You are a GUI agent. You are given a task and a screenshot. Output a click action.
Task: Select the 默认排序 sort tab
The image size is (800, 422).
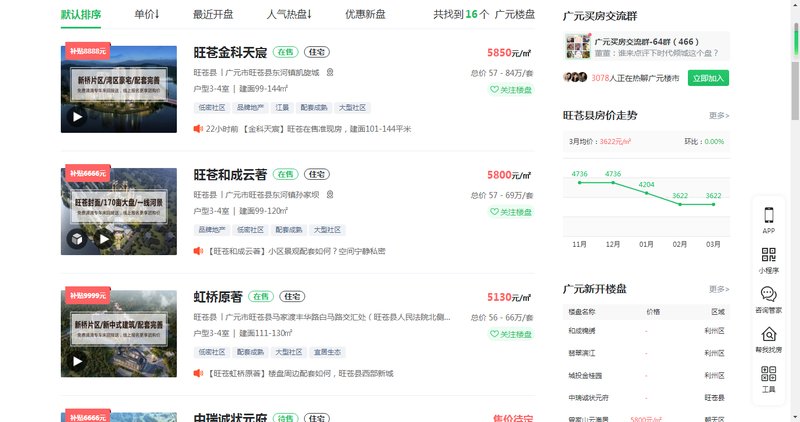(81, 14)
